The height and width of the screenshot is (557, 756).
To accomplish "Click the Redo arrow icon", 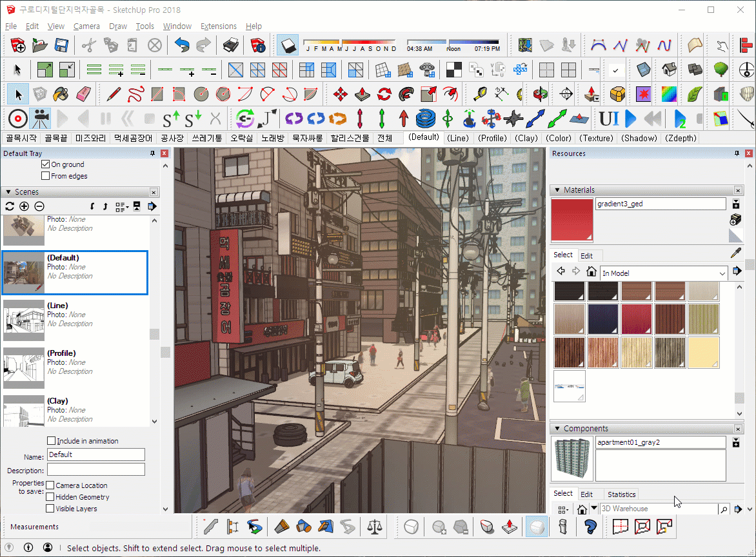I will pos(203,46).
